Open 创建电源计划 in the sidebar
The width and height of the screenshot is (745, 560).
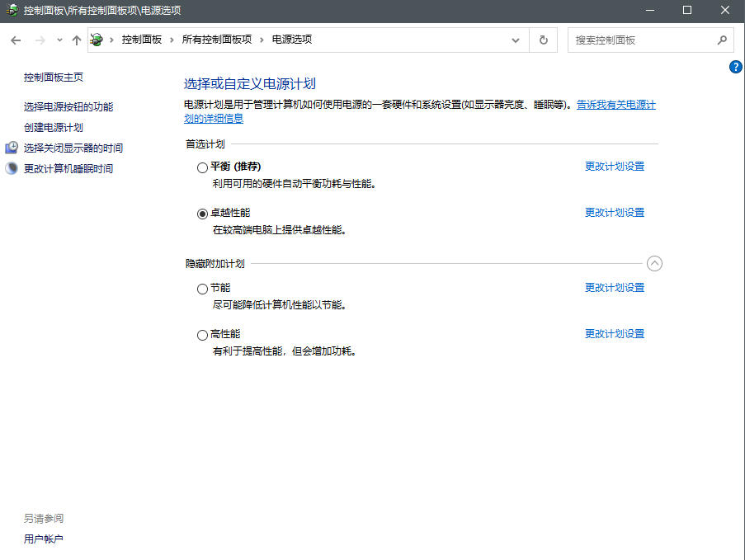54,127
